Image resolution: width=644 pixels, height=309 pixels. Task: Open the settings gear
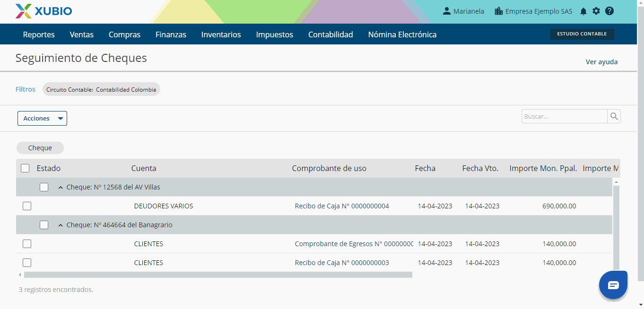point(596,11)
